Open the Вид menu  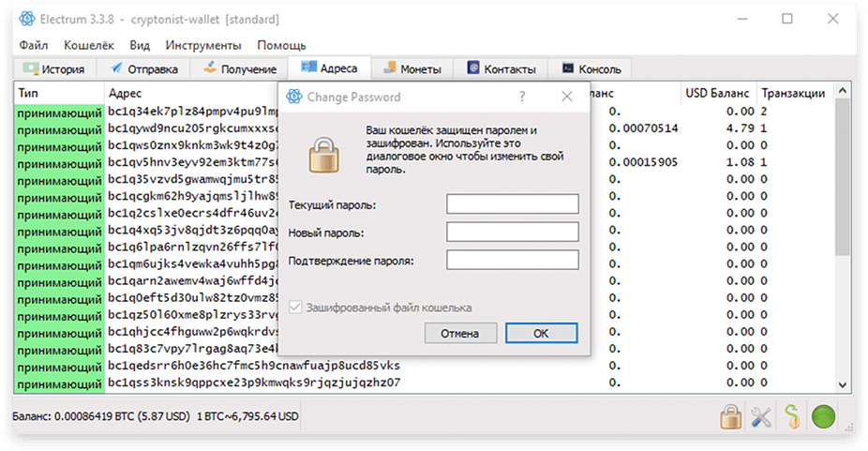coord(140,45)
